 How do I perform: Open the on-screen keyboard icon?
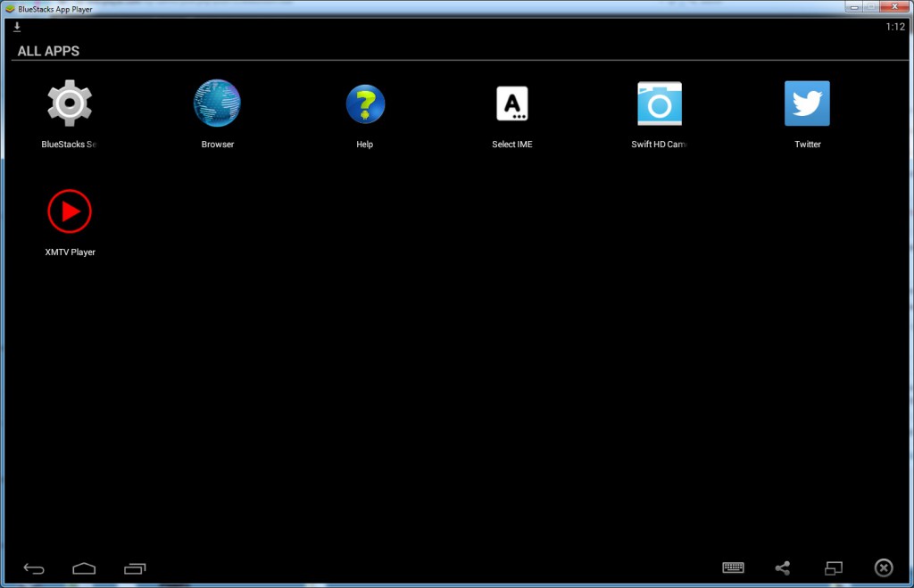pyautogui.click(x=734, y=567)
